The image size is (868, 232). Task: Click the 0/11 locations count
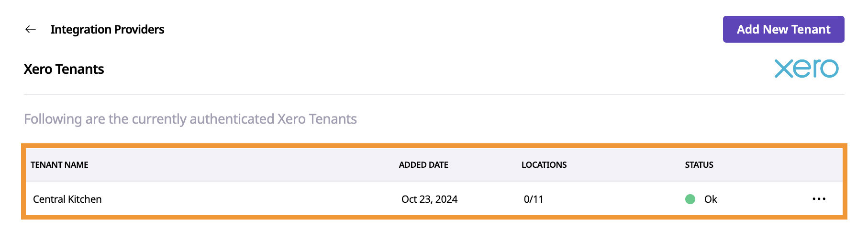pos(534,199)
